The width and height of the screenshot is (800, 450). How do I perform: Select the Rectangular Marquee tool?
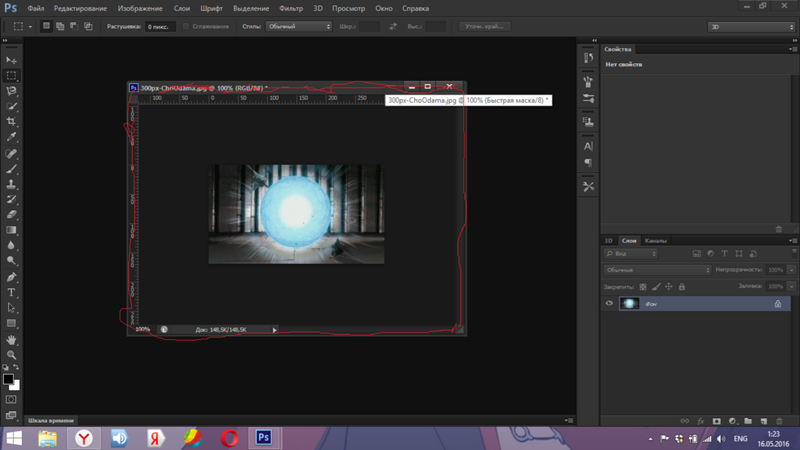coord(11,76)
